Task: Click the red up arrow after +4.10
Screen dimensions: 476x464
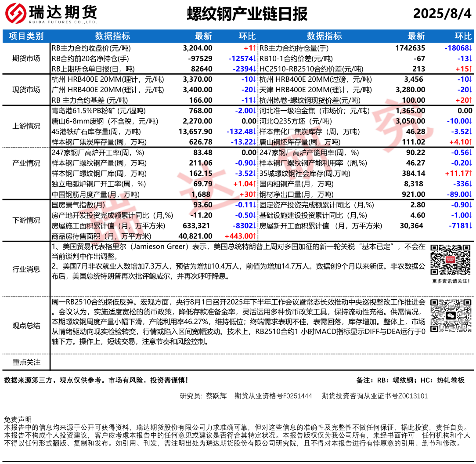Action: click(x=470, y=142)
